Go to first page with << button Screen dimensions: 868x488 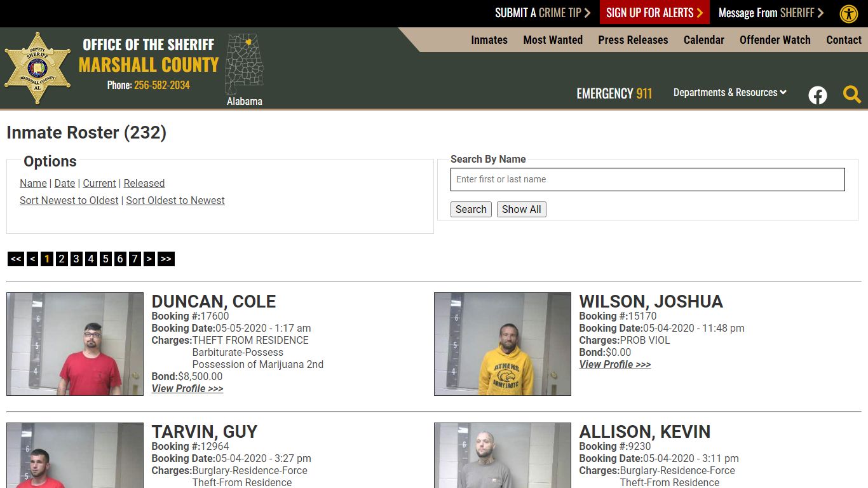16,259
